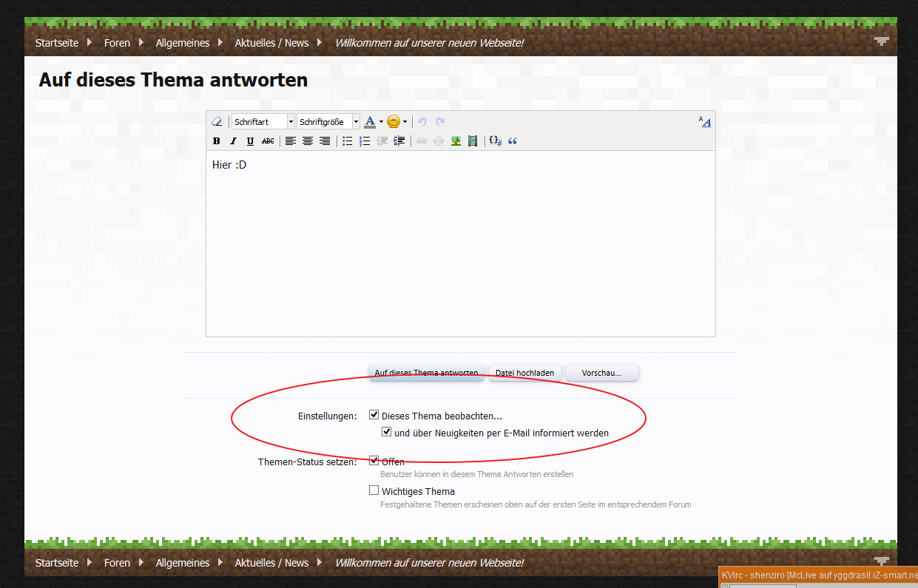
Task: Redo the last edit
Action: click(x=440, y=122)
